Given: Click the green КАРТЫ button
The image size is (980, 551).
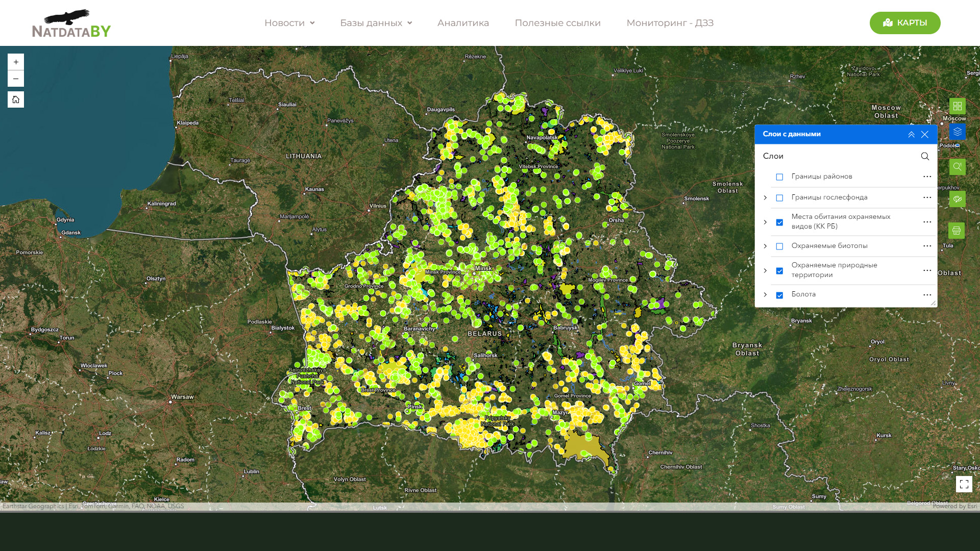Looking at the screenshot, I should click(904, 23).
